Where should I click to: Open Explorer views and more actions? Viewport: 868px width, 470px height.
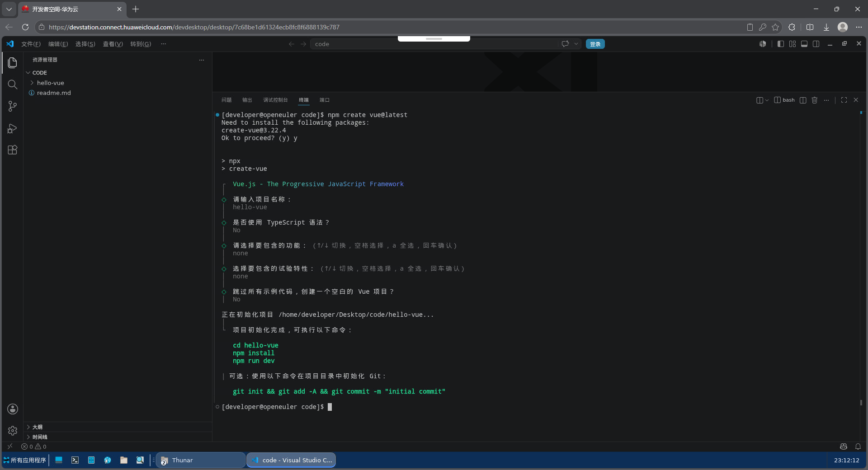[x=202, y=60]
